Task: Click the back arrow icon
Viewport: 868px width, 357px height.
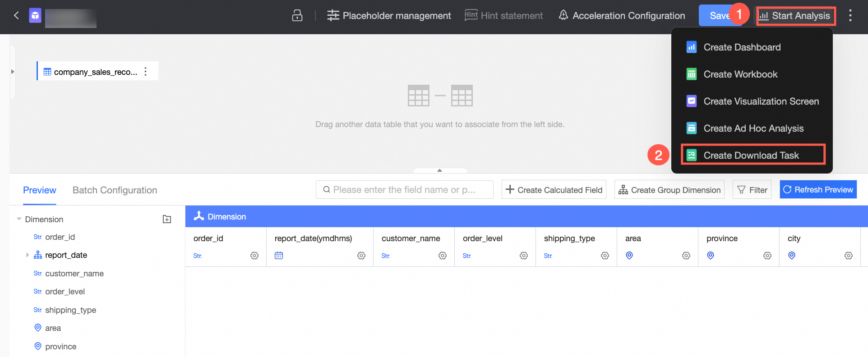Action: point(16,15)
